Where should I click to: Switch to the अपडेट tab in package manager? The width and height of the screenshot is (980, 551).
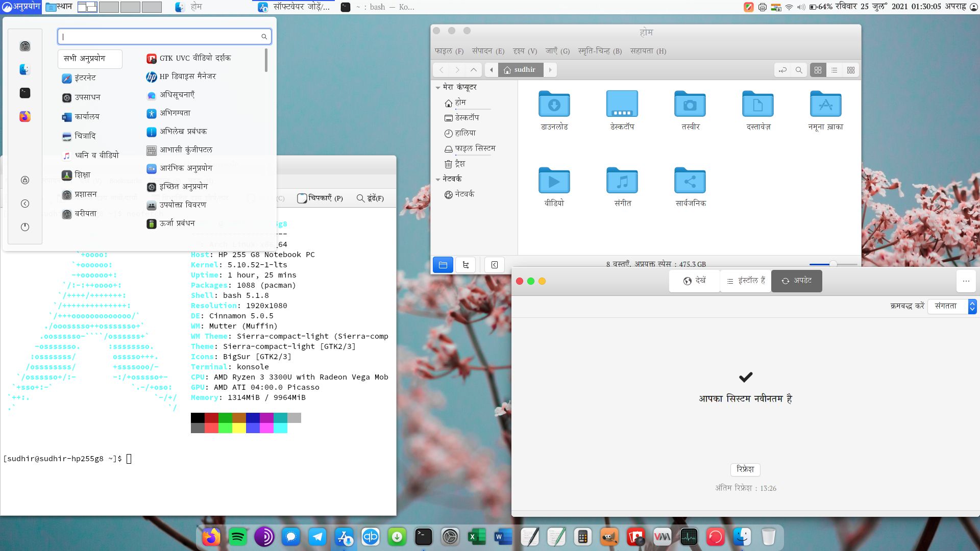[x=796, y=281]
